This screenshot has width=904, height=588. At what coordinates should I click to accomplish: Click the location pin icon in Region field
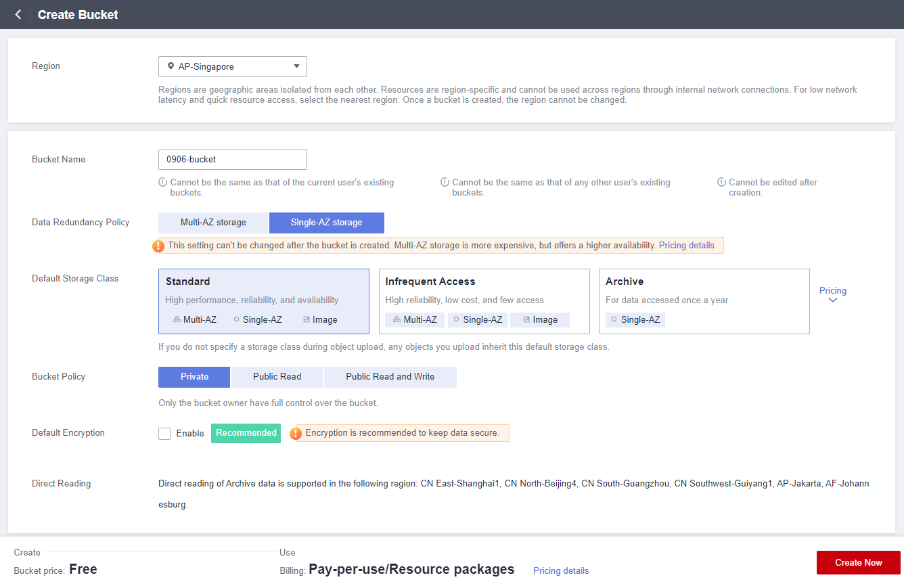(x=171, y=66)
